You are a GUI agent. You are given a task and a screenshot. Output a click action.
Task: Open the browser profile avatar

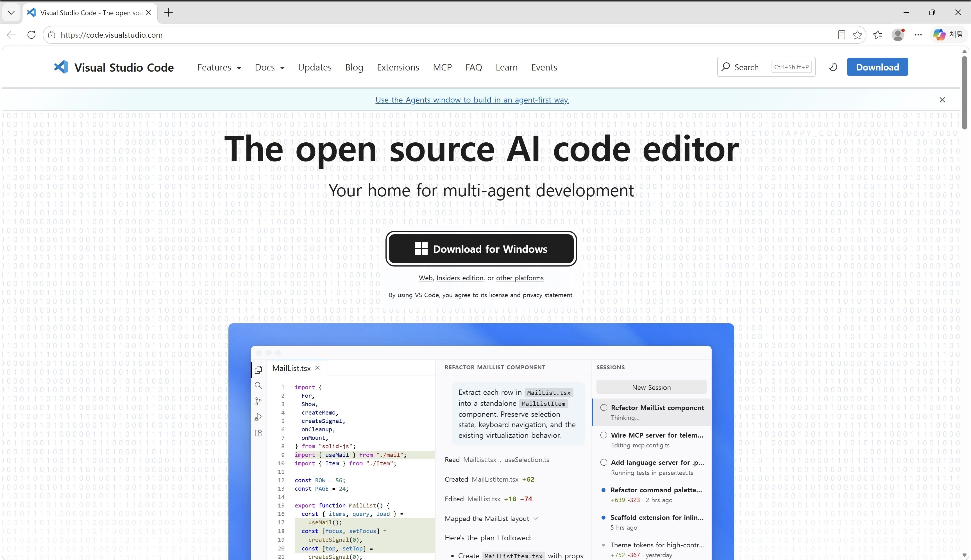pos(898,35)
